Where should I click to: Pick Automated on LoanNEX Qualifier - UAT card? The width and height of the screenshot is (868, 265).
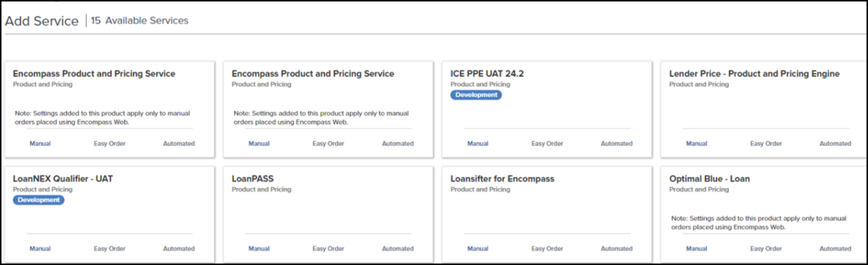click(179, 249)
